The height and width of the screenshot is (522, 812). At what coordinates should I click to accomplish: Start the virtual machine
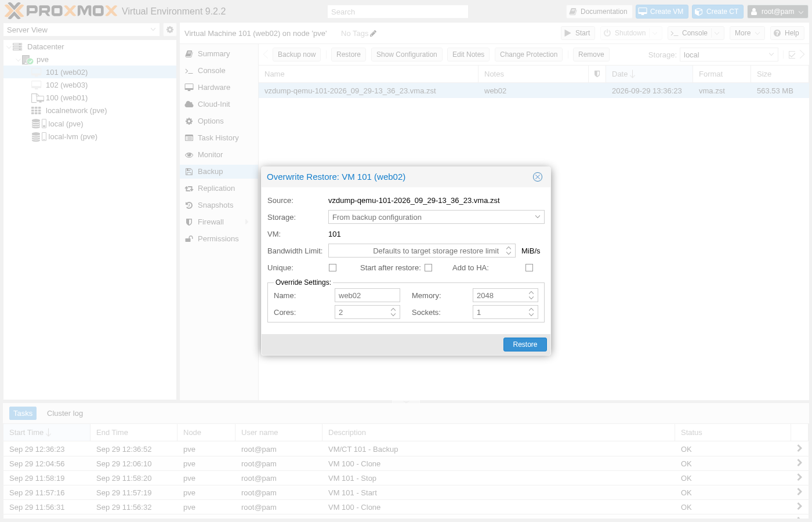pyautogui.click(x=578, y=33)
